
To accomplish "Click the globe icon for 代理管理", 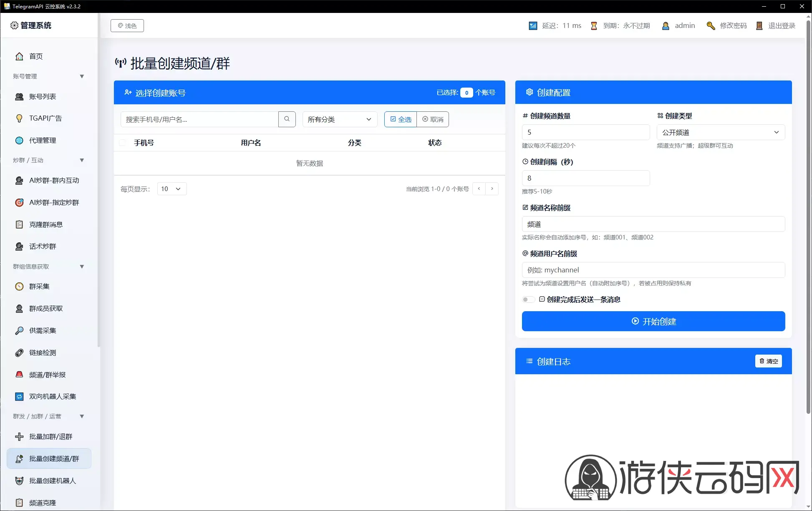I will [19, 141].
